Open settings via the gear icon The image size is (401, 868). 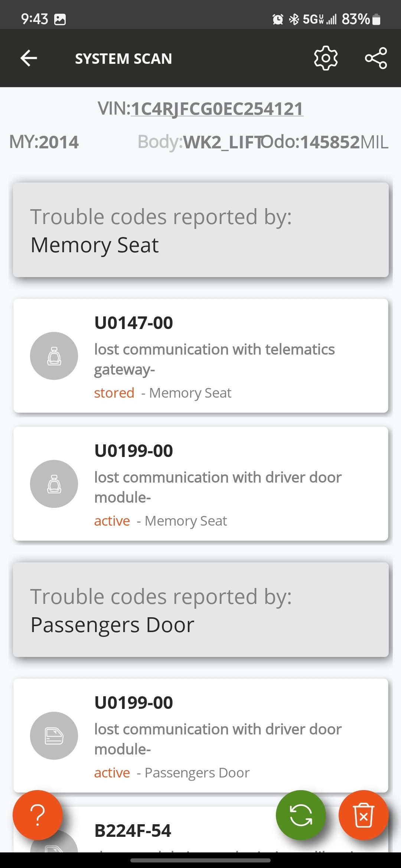[x=326, y=58]
